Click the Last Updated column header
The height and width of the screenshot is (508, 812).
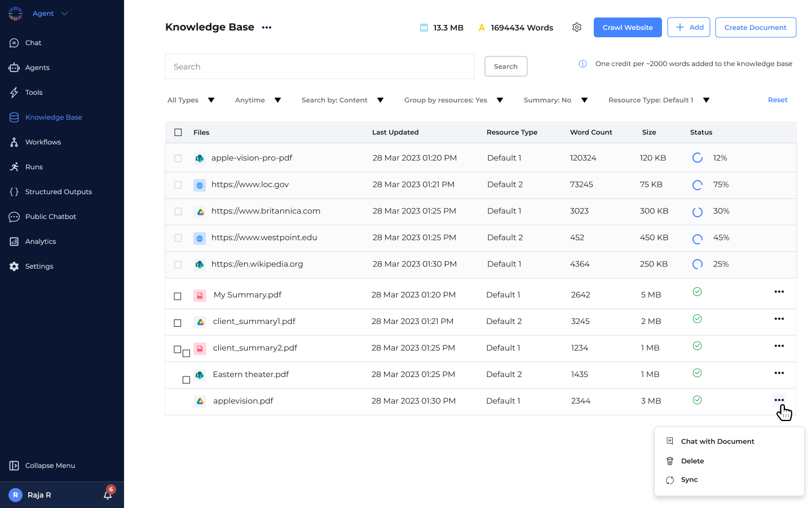[395, 132]
